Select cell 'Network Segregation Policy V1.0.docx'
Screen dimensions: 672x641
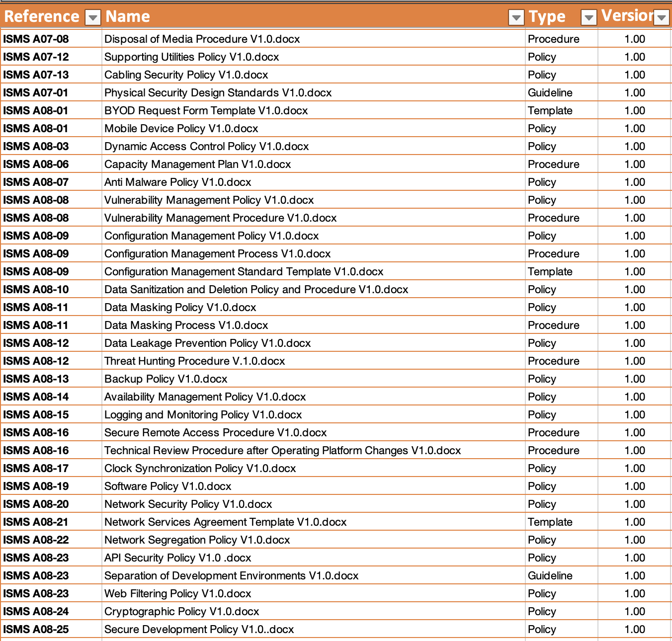(314, 540)
